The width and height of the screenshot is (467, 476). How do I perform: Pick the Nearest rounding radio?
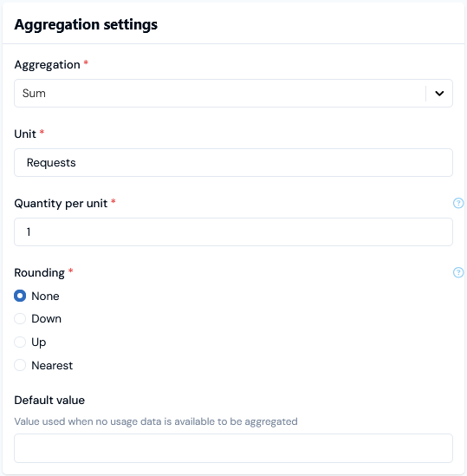(20, 365)
